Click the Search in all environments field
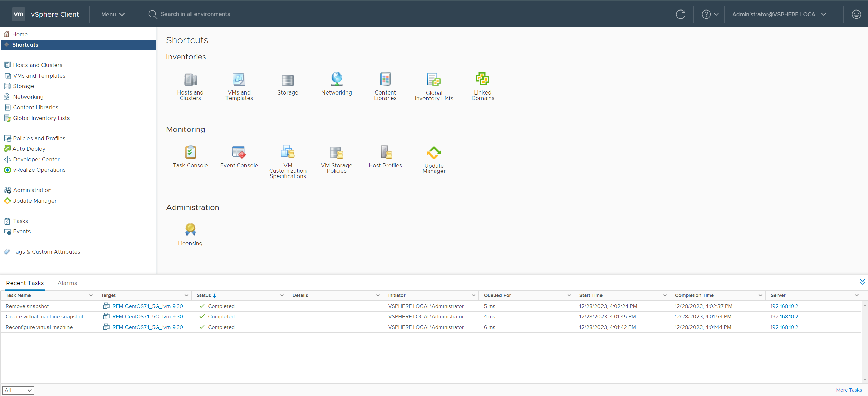This screenshot has width=868, height=396. pyautogui.click(x=195, y=14)
